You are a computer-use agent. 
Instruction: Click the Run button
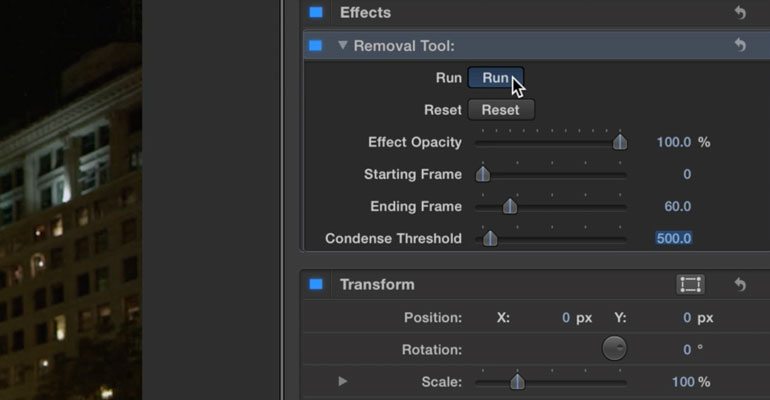tap(496, 78)
